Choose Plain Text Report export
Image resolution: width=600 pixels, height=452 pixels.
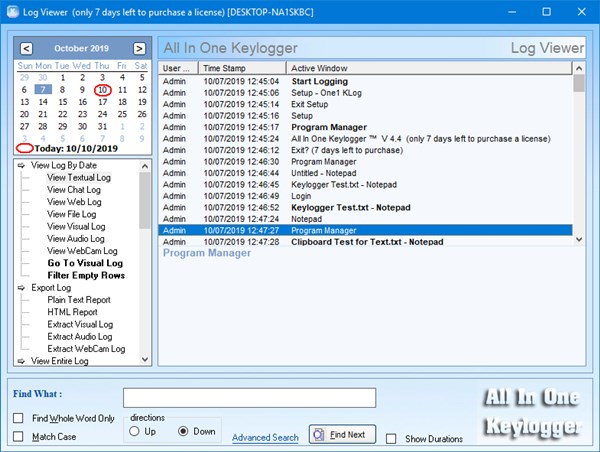coord(79,300)
